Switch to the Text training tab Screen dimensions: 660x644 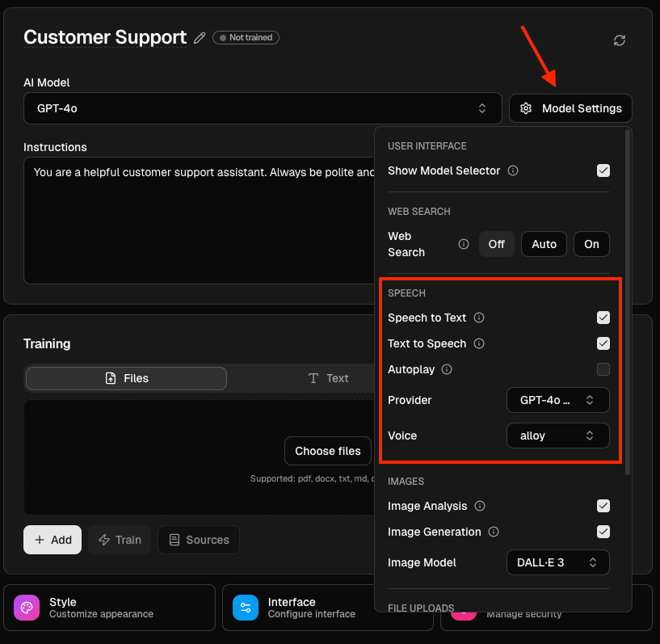328,378
